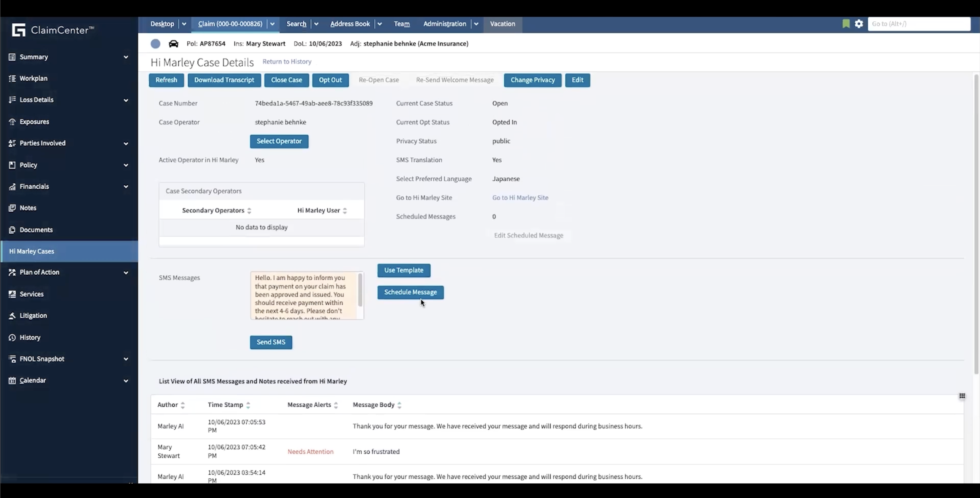This screenshot has width=980, height=498.
Task: Expand the Loss Details chevron
Action: pos(126,100)
